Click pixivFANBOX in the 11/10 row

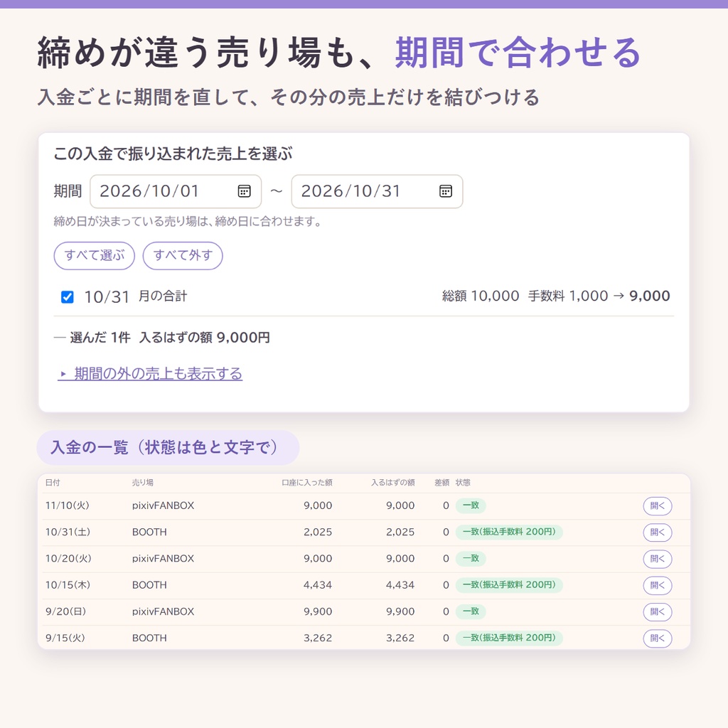pyautogui.click(x=163, y=505)
